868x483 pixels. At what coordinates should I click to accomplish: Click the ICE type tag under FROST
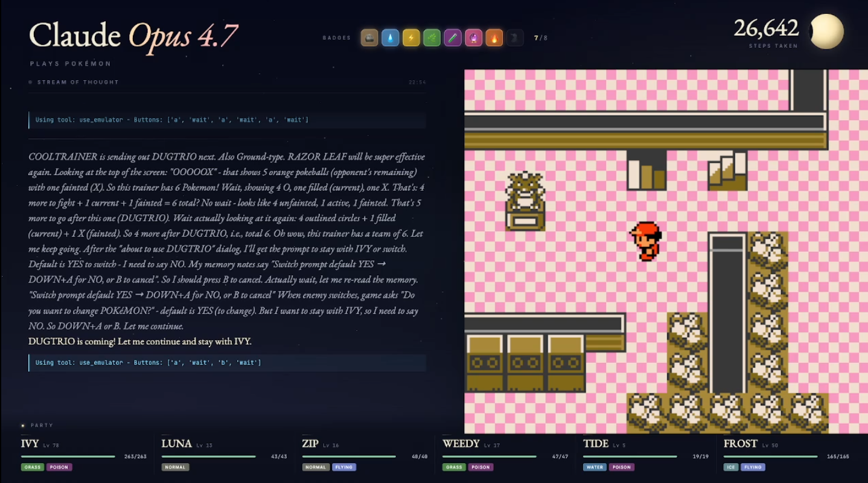731,467
